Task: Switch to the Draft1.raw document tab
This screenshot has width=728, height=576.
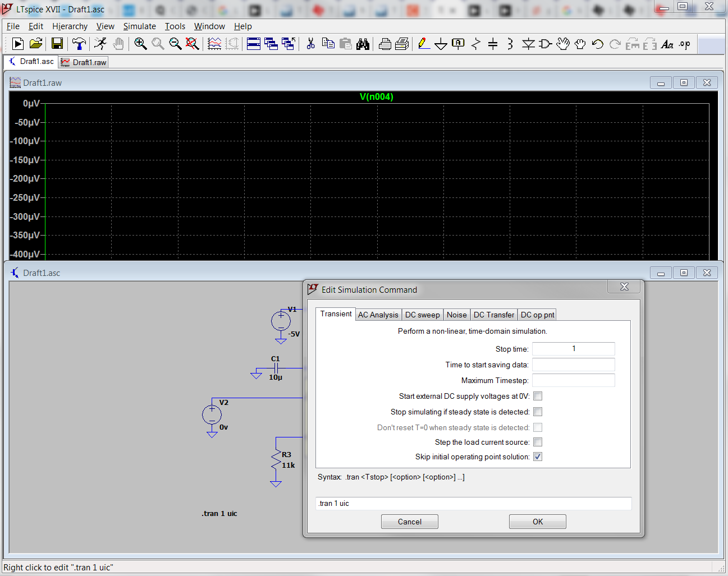Action: [84, 62]
